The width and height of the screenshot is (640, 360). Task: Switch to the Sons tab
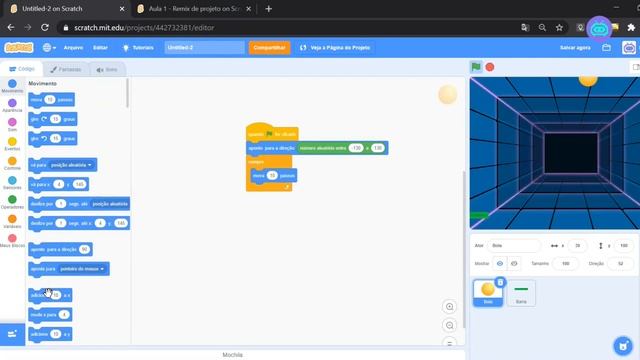[107, 70]
